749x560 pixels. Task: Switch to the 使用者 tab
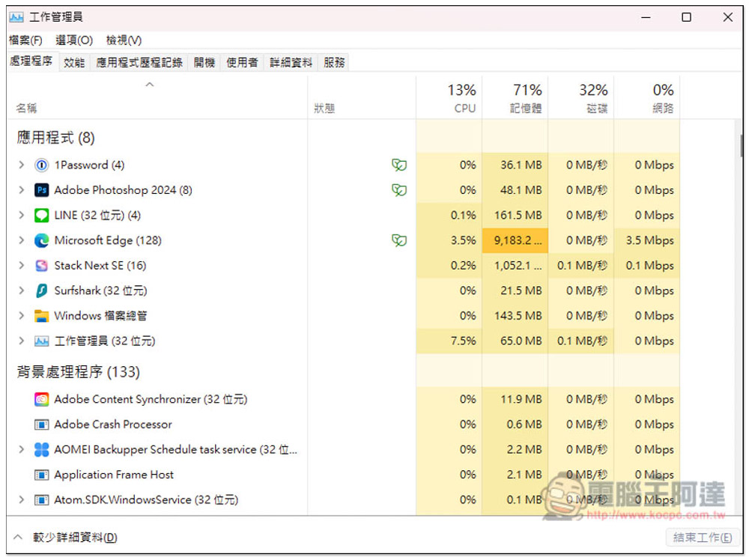(x=242, y=63)
